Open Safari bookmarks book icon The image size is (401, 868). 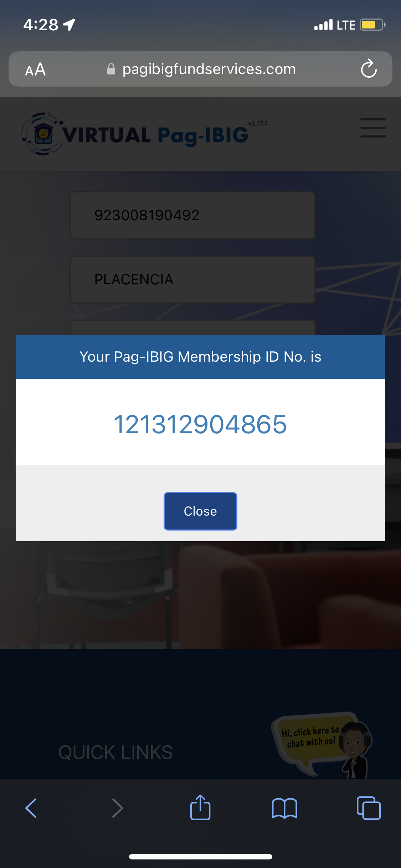pos(284,808)
